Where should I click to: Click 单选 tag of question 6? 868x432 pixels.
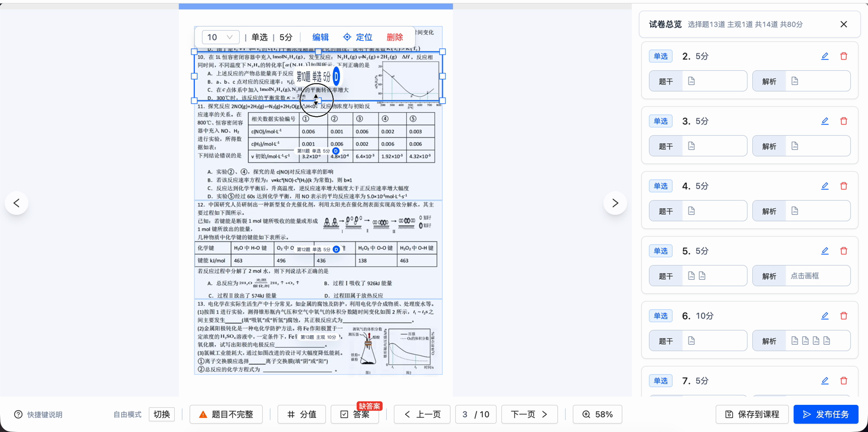click(661, 316)
